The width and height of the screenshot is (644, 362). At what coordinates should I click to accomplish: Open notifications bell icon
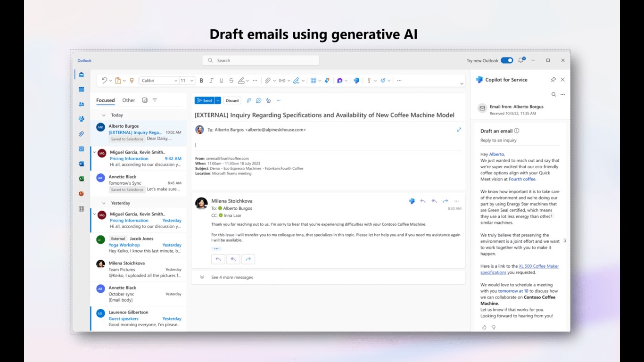521,60
